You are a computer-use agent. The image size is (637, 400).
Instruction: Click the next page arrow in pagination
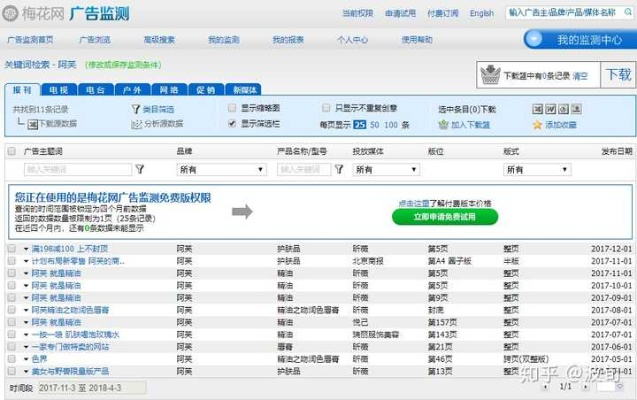click(x=585, y=387)
